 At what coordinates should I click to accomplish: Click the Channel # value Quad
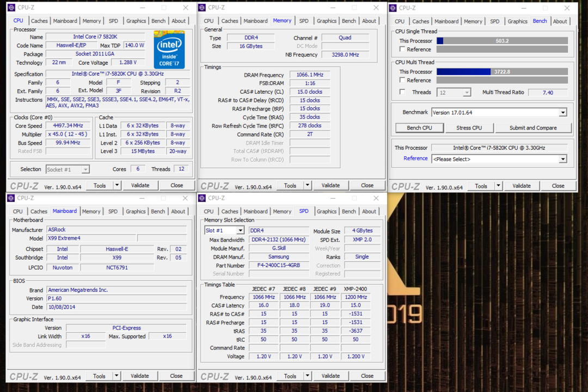click(345, 38)
